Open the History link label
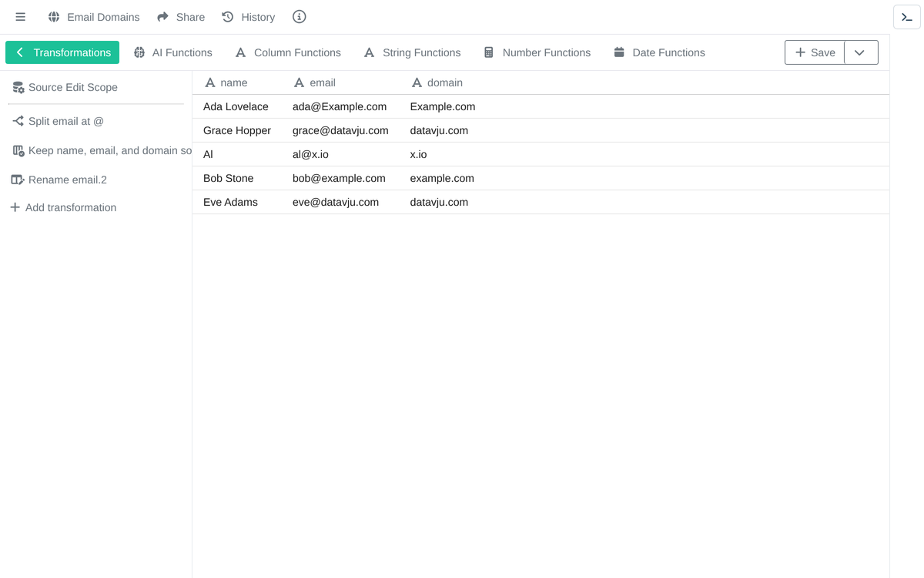 (x=258, y=17)
